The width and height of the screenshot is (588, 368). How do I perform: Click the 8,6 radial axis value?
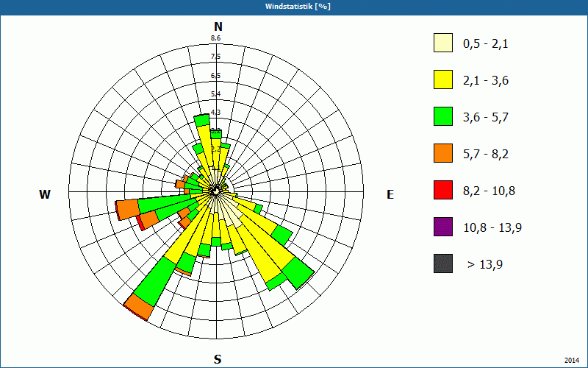tap(215, 38)
